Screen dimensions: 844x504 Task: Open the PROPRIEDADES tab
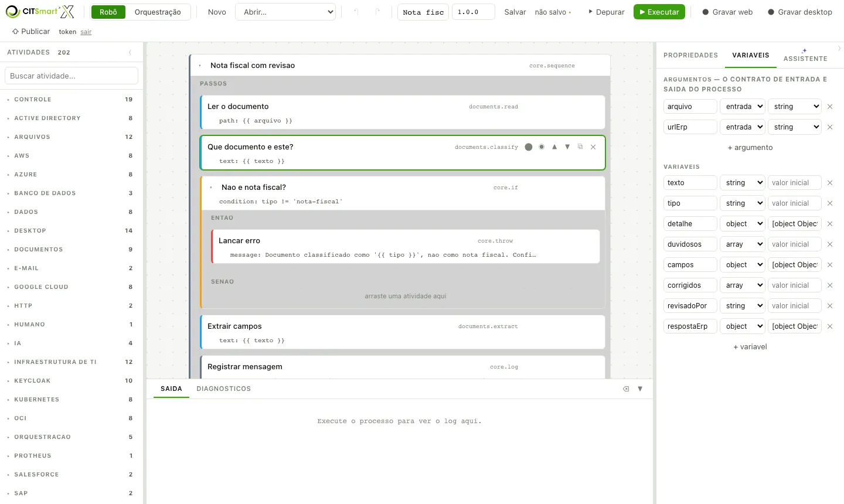click(x=690, y=55)
